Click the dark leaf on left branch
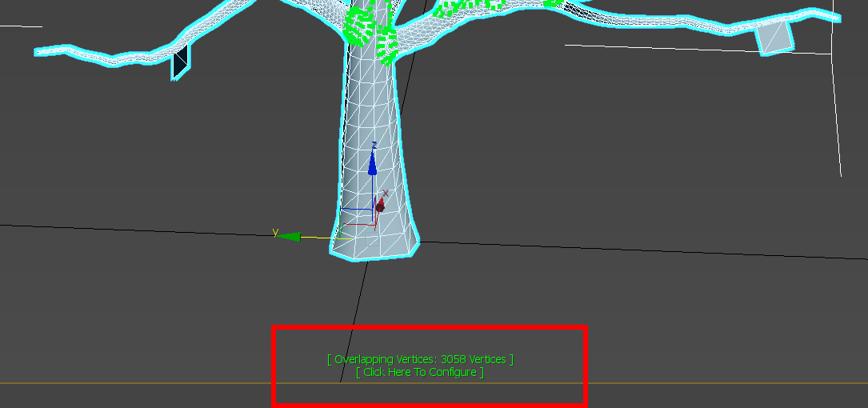Screen dimensions: 868x408 point(181,62)
